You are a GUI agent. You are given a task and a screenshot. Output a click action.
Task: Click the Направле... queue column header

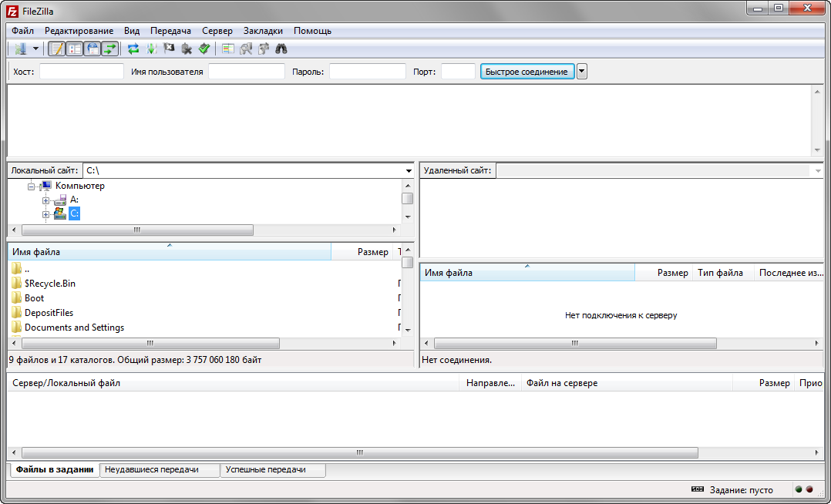pos(491,383)
